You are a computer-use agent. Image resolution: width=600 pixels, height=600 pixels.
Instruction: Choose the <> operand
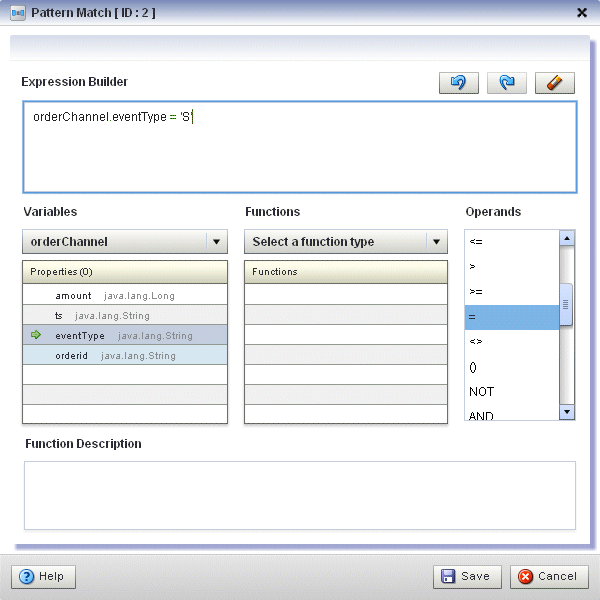[511, 342]
